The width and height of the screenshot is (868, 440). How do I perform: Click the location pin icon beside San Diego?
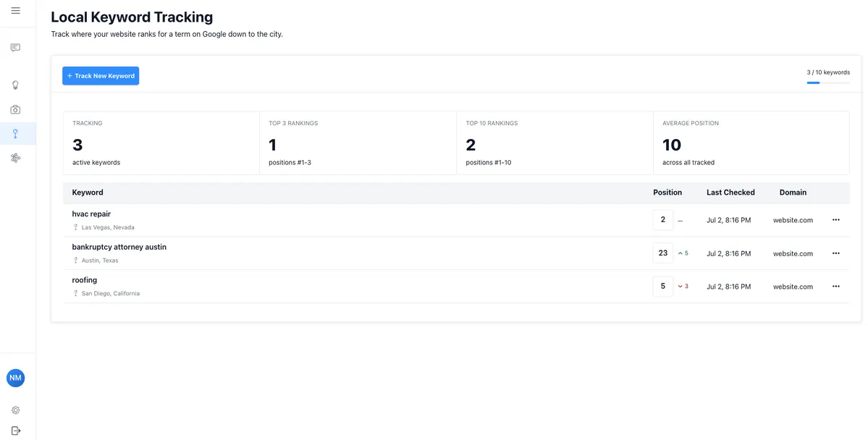click(76, 293)
